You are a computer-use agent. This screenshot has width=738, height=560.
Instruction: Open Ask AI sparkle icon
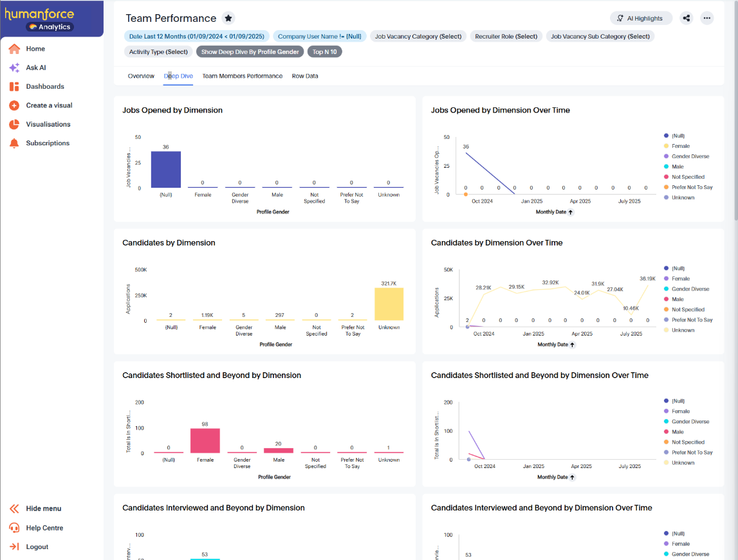pyautogui.click(x=14, y=68)
